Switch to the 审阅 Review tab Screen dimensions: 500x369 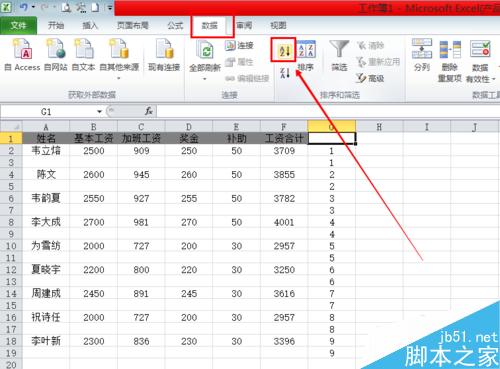244,25
